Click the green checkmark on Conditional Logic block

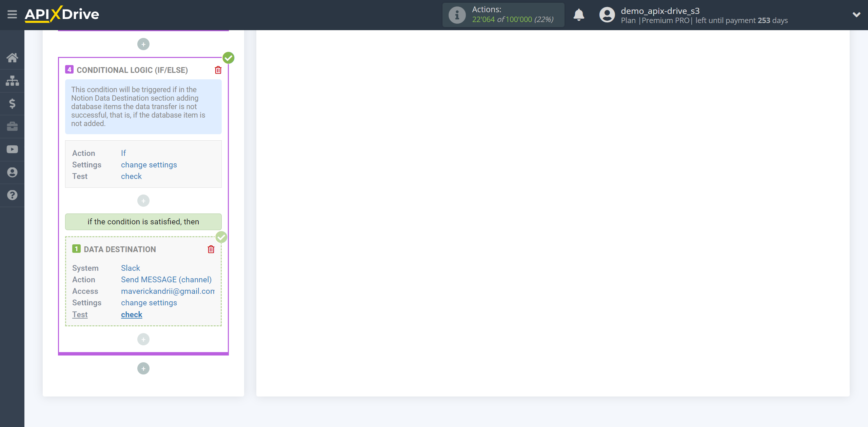pyautogui.click(x=229, y=58)
